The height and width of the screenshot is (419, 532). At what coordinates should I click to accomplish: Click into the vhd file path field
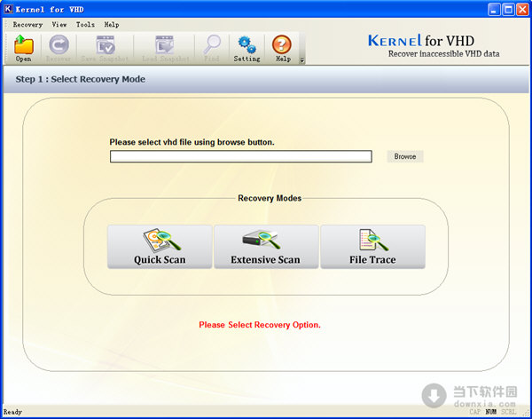[241, 156]
